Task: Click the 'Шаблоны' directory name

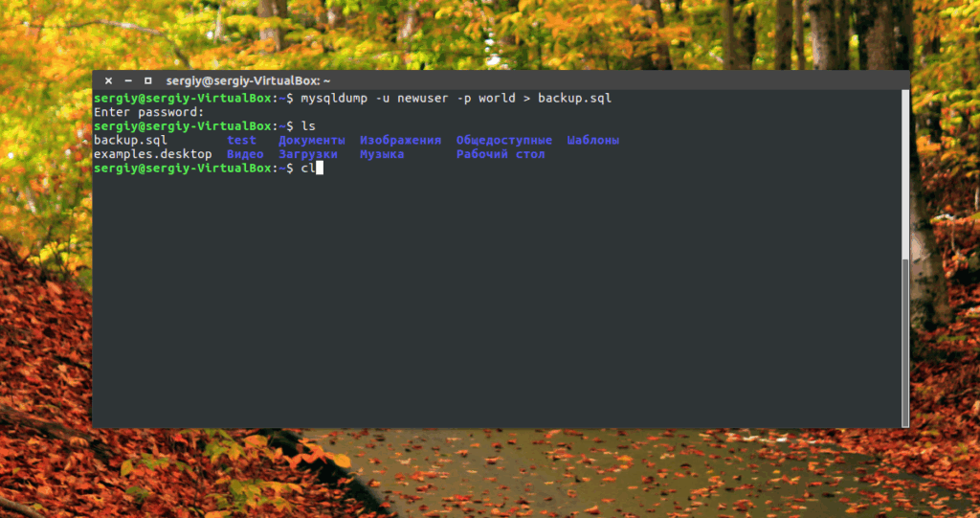Action: (x=593, y=140)
